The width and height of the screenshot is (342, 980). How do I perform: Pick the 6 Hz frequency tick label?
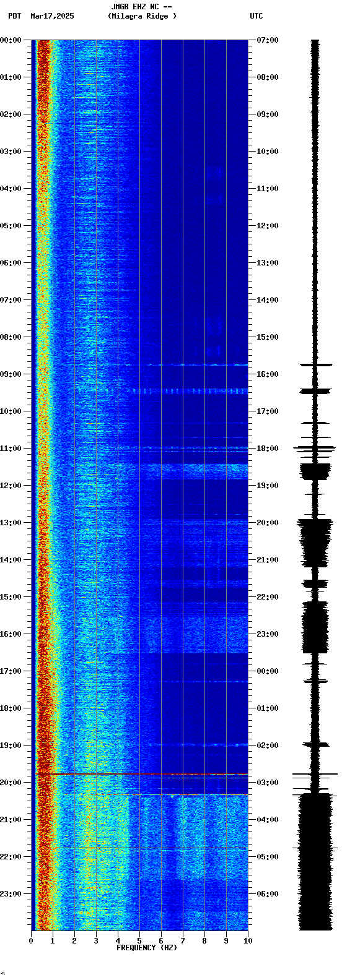pyautogui.click(x=161, y=941)
